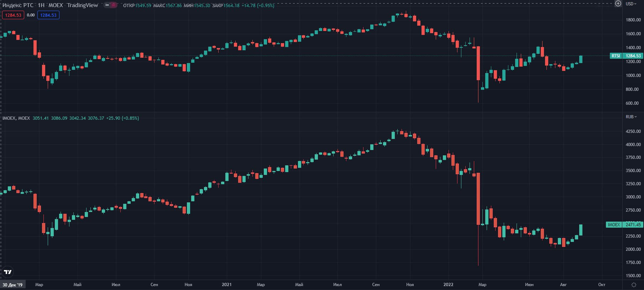Image resolution: width=644 pixels, height=290 pixels.
Task: Click the МИН 1545.30 low value
Action: point(197,6)
